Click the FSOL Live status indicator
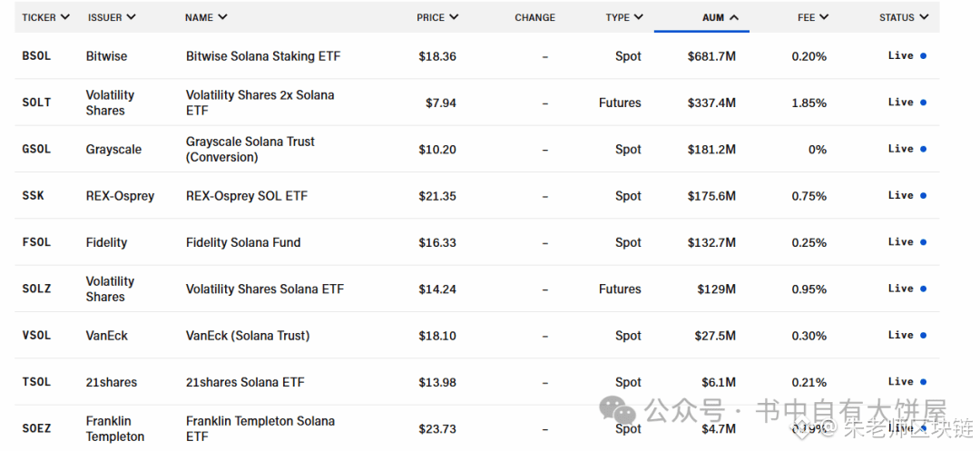Image resolution: width=980 pixels, height=451 pixels. click(x=924, y=242)
